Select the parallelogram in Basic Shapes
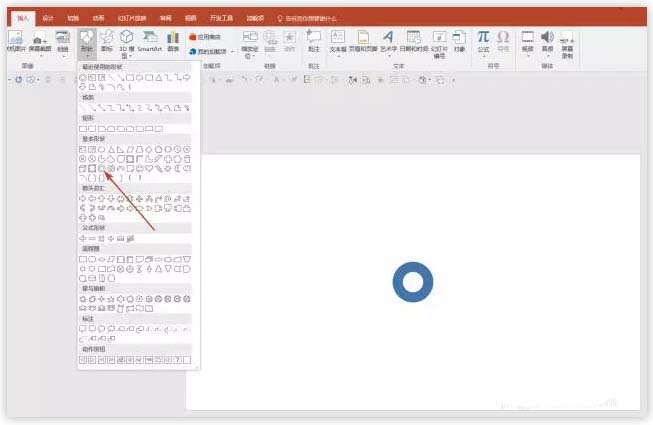 130,149
